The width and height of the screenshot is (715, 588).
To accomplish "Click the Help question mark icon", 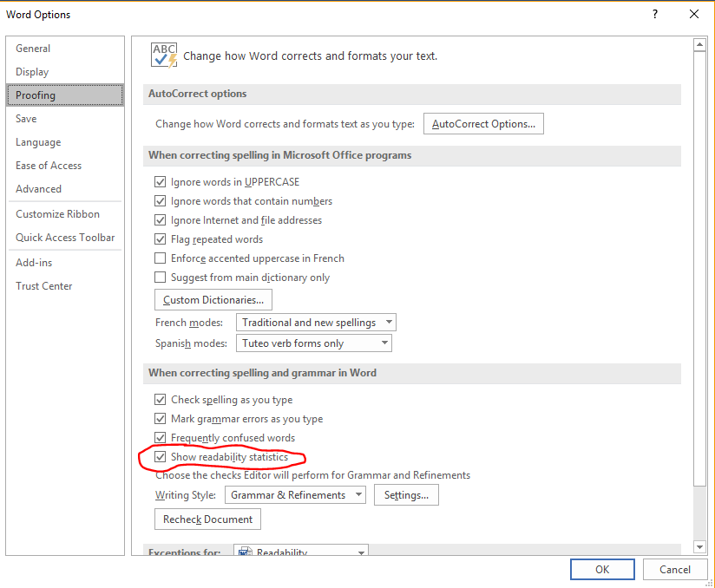I will click(x=655, y=14).
